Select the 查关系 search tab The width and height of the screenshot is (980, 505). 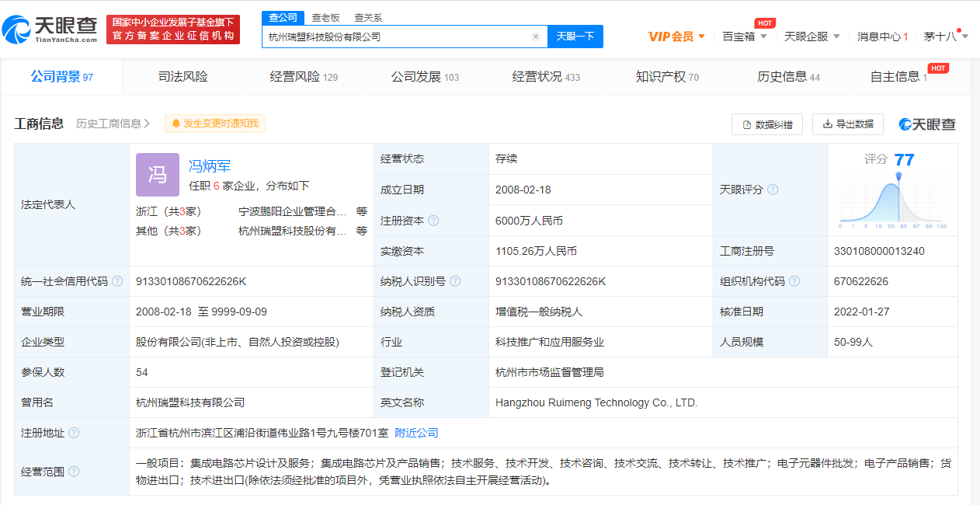point(368,17)
